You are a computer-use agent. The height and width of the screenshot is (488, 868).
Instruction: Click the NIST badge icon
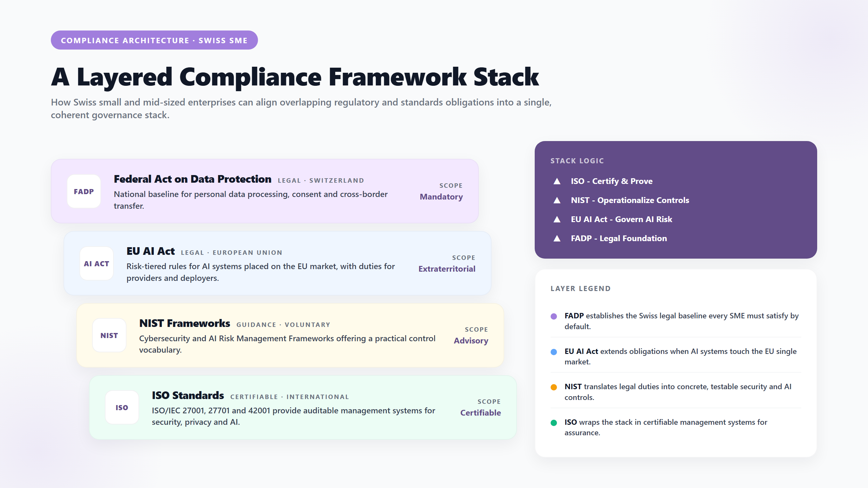109,335
